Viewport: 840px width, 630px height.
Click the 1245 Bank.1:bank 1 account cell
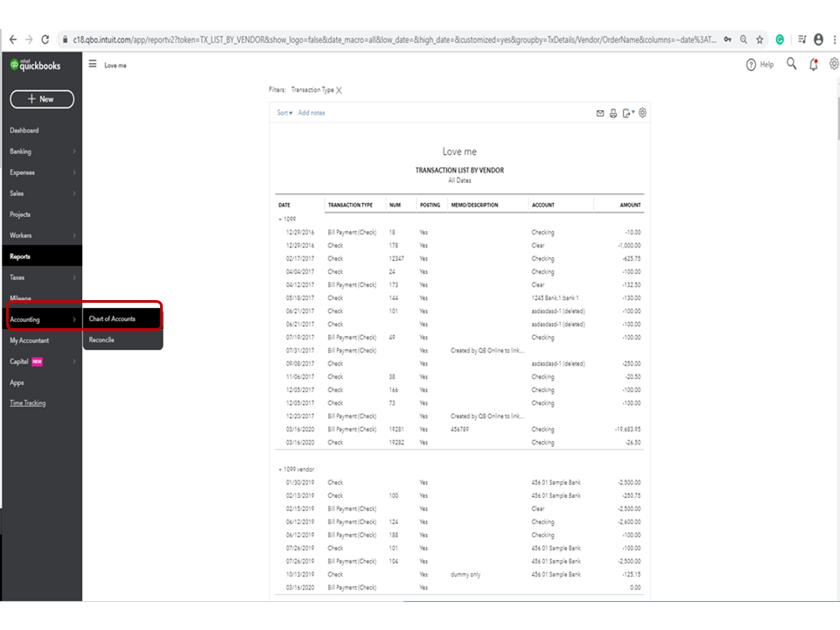tap(555, 297)
